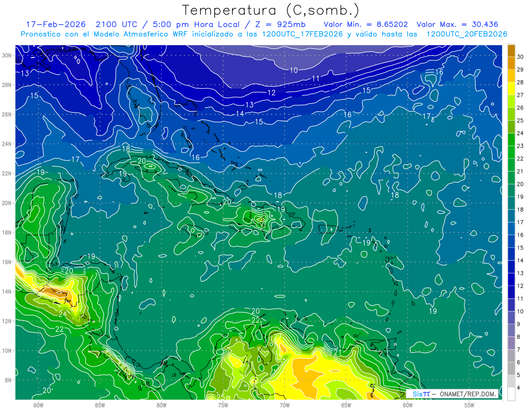Click the '14N' latitude axis label
This screenshot has height=411, width=532.
coord(7,292)
